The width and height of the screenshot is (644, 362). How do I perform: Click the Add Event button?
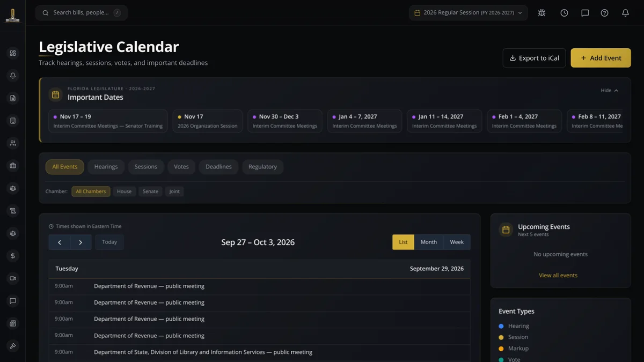point(601,58)
